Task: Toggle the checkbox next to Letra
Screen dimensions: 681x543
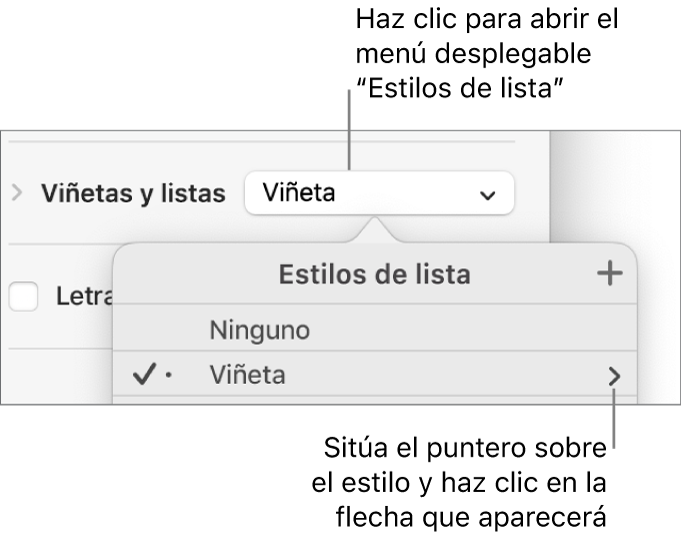Action: coord(22,296)
